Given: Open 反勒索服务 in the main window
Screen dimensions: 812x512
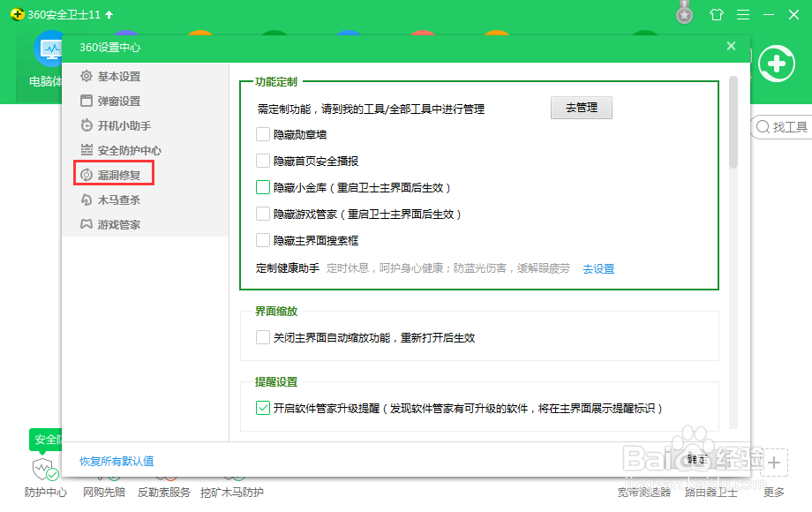Looking at the screenshot, I should coord(163,493).
